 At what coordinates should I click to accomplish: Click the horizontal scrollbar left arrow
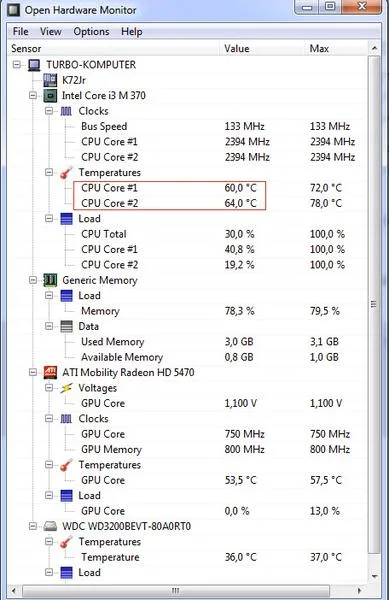(x=14, y=590)
